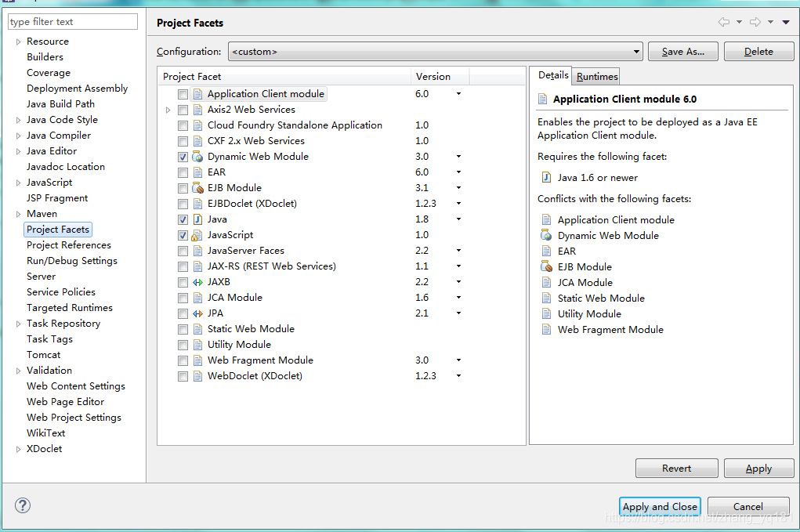
Task: Expand the Resource tree node
Action: pos(18,42)
